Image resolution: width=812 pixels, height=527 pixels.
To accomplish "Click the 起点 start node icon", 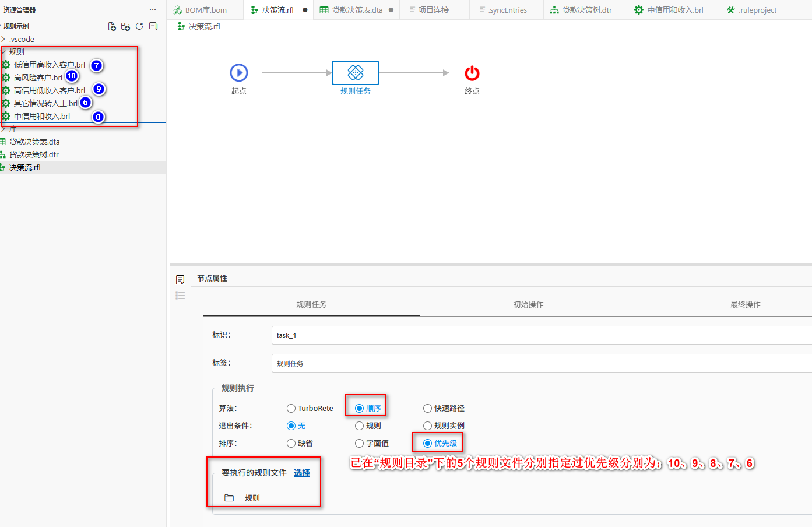I will [239, 73].
